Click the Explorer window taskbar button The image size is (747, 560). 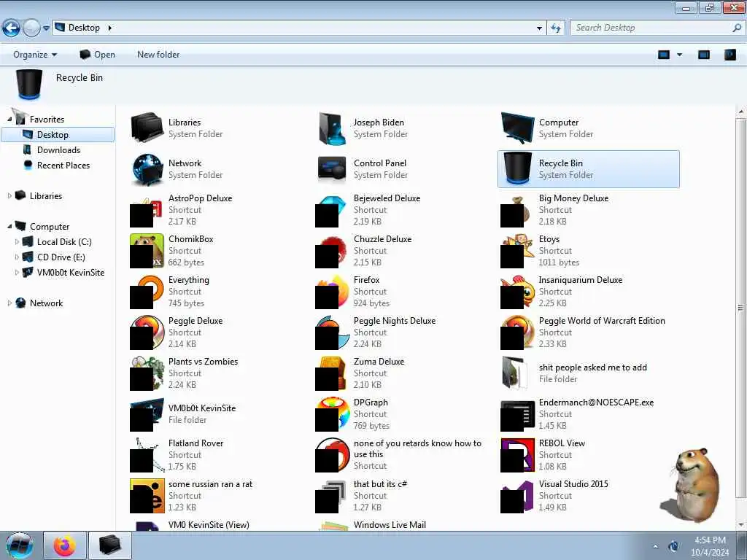coord(110,545)
